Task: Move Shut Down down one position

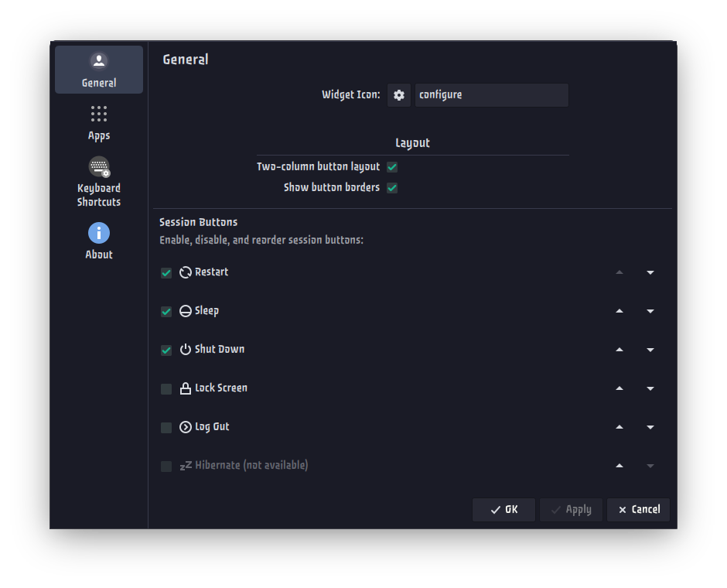Action: [x=650, y=350]
